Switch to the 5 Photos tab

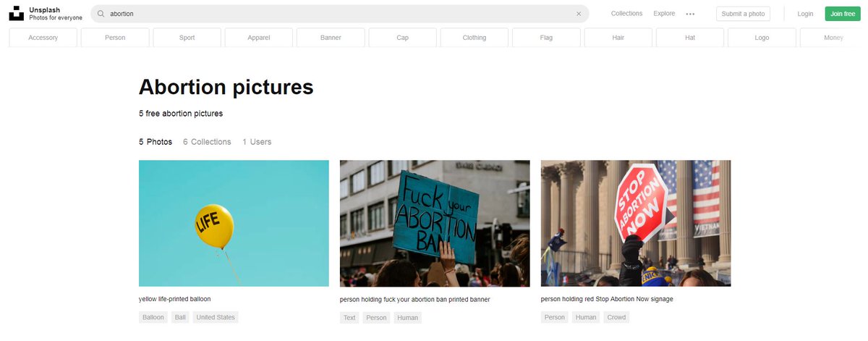[156, 142]
